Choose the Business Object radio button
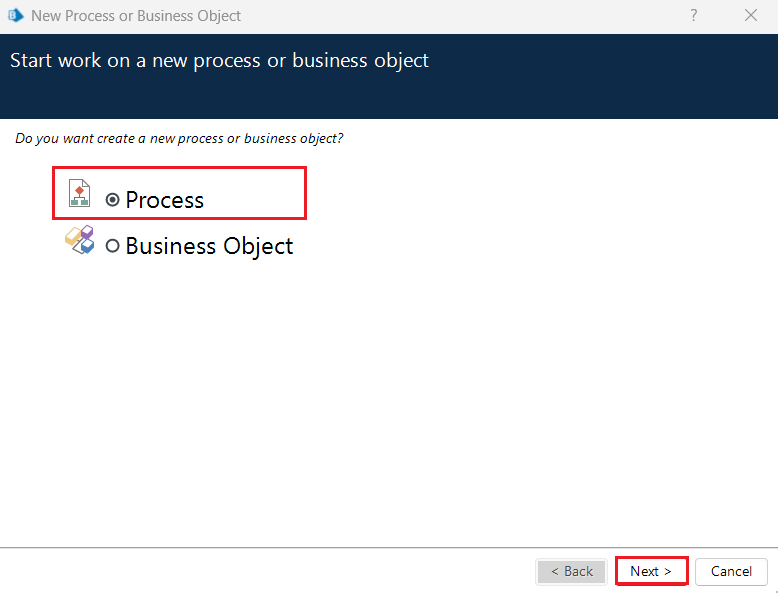Screen dimensions: 778x593 (113, 246)
